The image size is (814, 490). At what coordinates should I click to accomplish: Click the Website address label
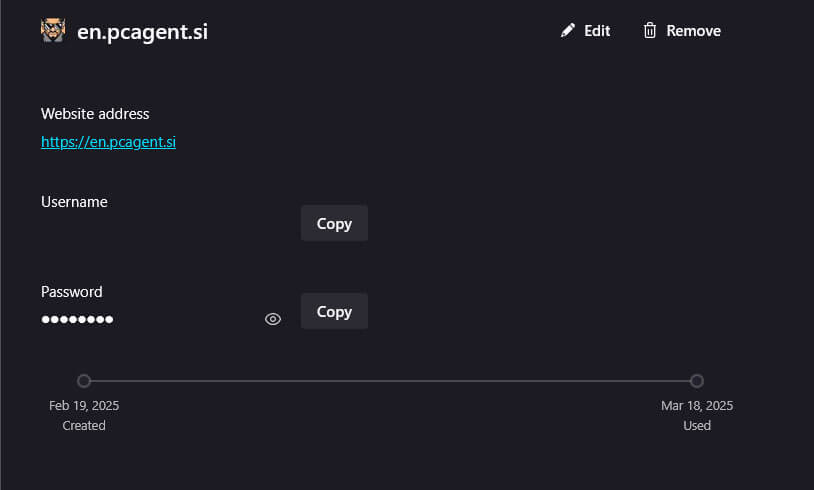[x=95, y=114]
